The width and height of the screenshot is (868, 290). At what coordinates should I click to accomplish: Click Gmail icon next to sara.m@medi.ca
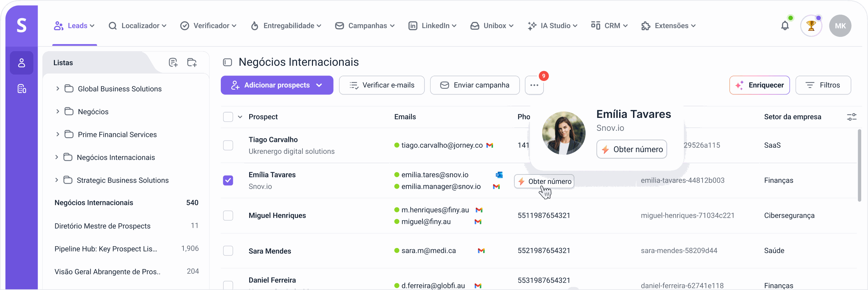click(481, 251)
